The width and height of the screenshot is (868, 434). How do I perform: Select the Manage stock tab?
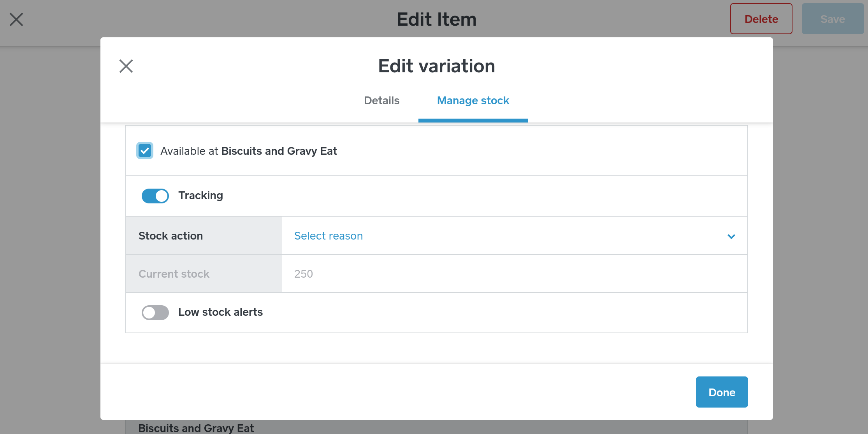pos(473,101)
